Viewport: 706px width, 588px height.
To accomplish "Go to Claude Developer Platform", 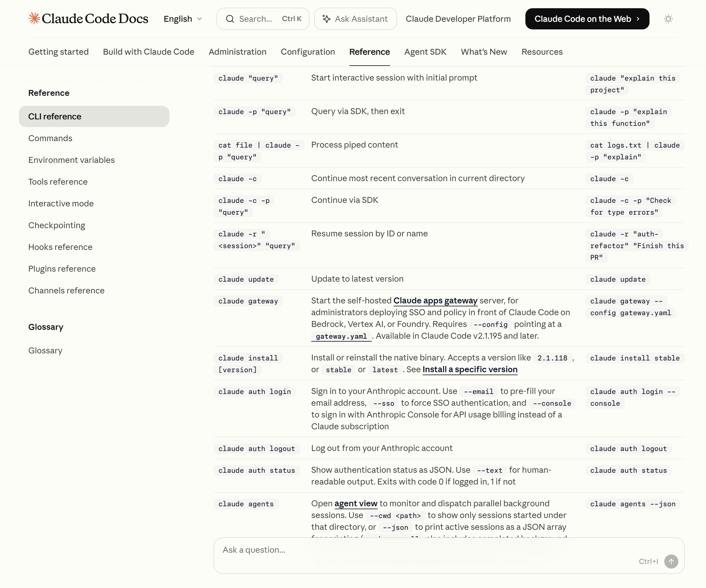I will pyautogui.click(x=458, y=19).
